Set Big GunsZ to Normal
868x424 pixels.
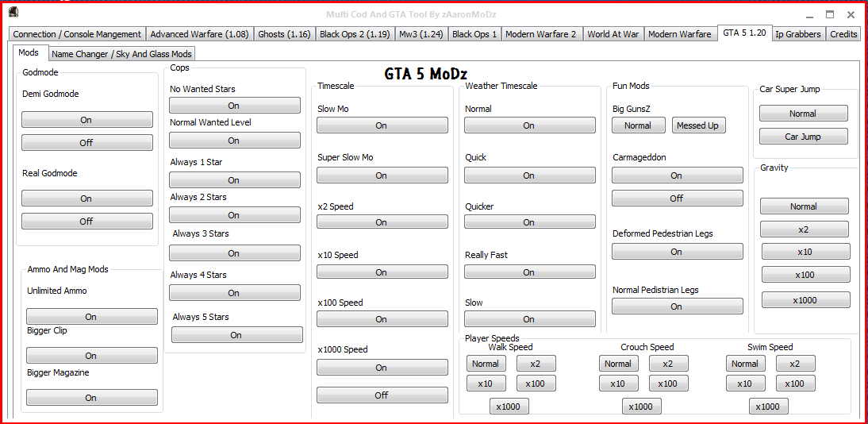coord(639,125)
